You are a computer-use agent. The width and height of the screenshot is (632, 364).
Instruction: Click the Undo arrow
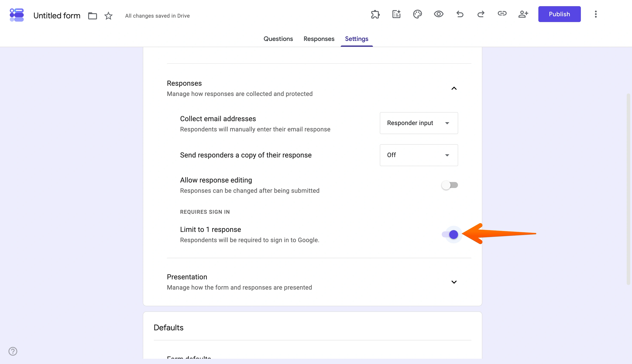click(x=460, y=14)
